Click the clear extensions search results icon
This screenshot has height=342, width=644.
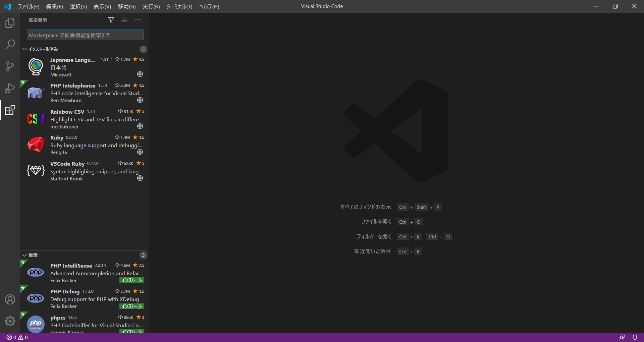click(x=124, y=20)
